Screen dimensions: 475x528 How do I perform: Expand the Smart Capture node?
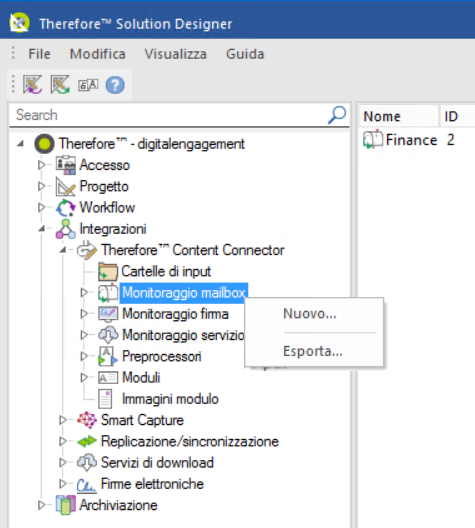pos(63,420)
